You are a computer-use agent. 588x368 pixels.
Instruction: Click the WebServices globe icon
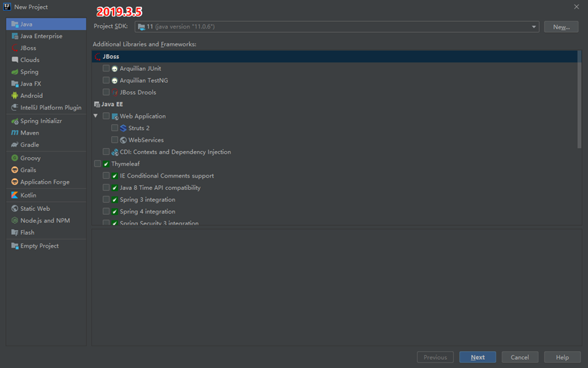123,140
